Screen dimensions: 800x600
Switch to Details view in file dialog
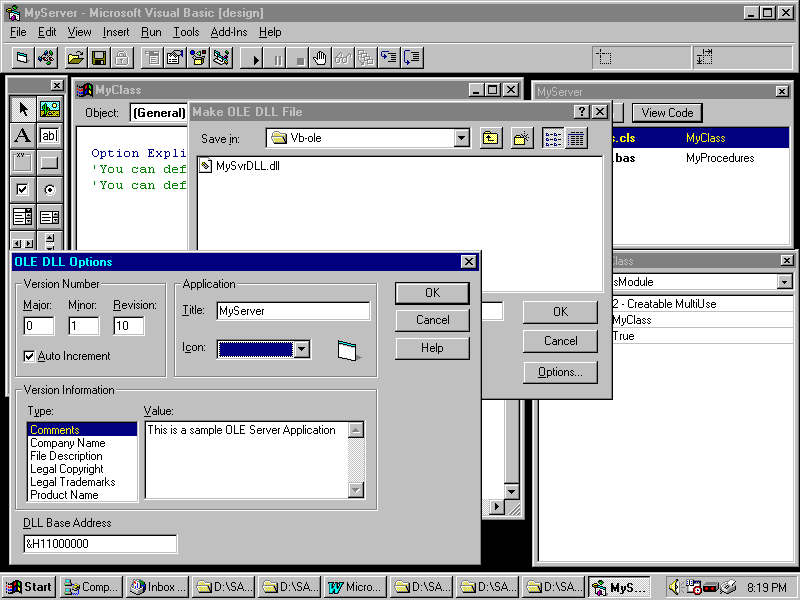[576, 139]
